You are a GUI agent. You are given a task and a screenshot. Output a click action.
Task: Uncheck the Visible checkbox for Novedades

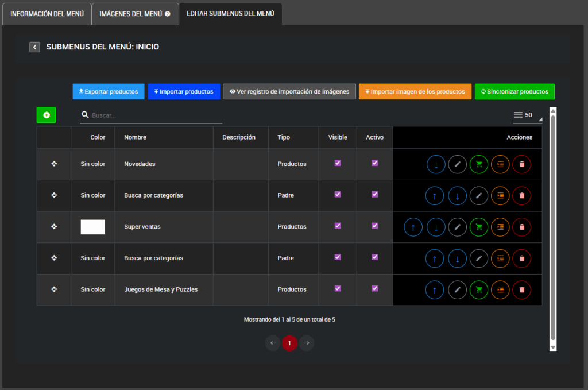point(338,163)
